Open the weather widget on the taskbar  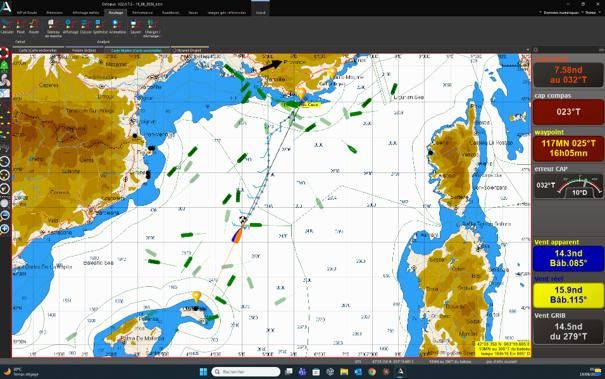[x=21, y=372]
